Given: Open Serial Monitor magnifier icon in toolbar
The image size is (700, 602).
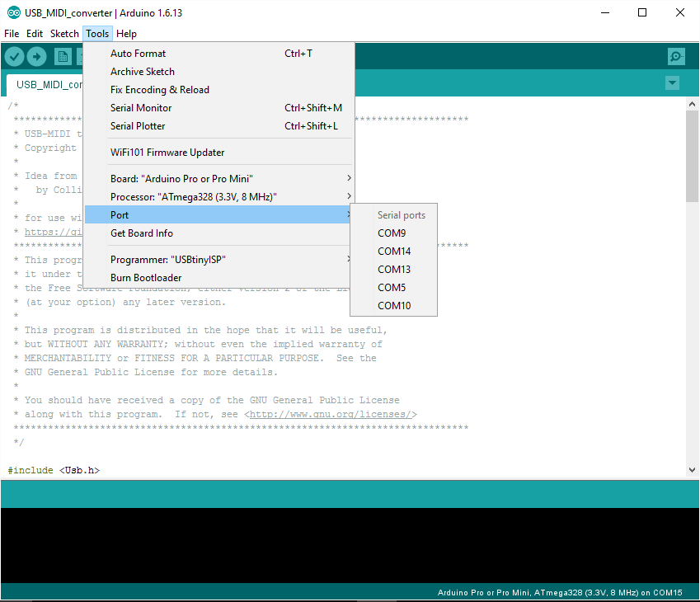Looking at the screenshot, I should 676,56.
